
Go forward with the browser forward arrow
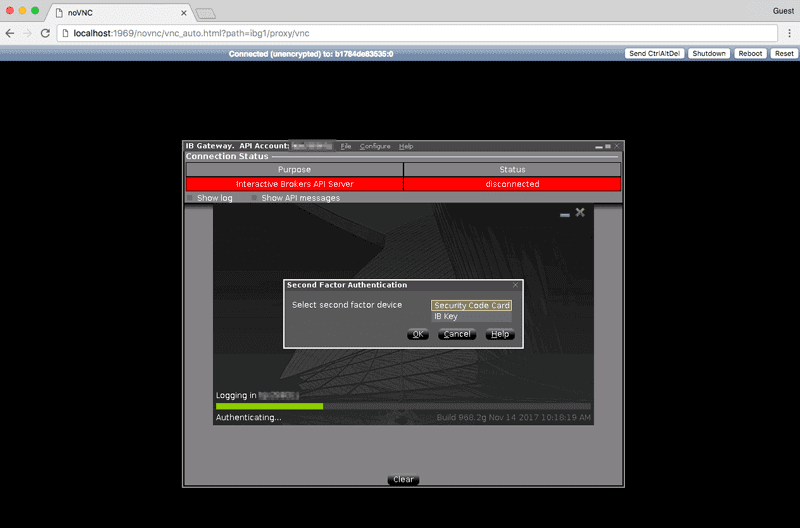pos(28,33)
